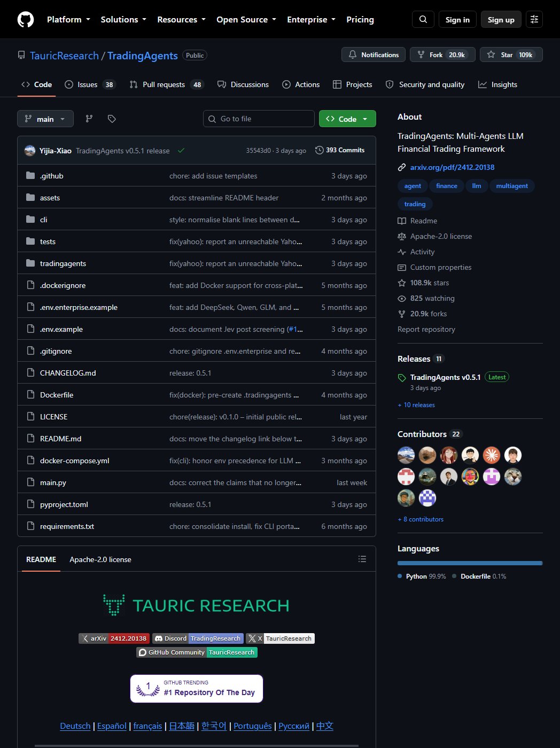Open README outline list icon
The width and height of the screenshot is (560, 748).
click(362, 559)
